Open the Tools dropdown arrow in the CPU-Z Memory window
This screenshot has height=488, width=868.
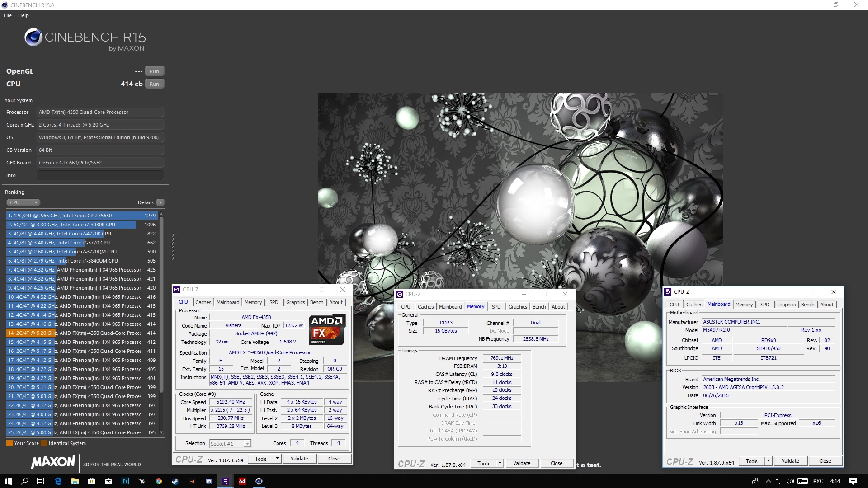pos(500,463)
